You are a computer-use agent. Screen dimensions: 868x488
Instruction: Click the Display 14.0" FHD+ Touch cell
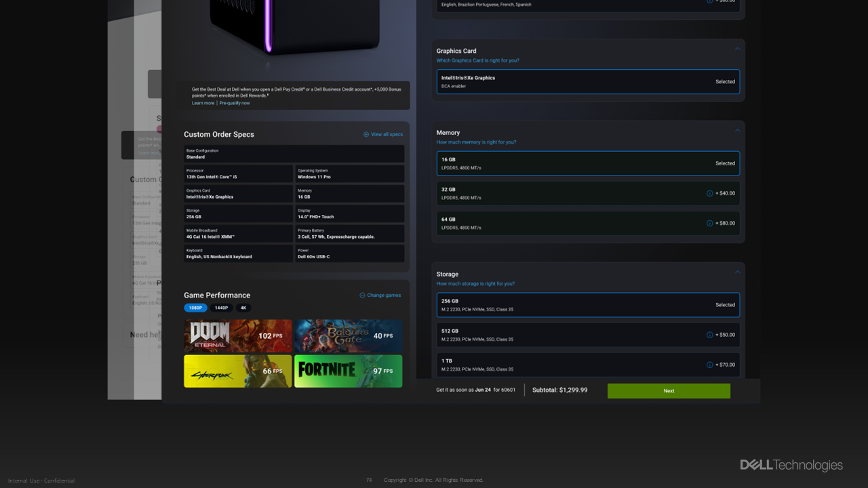[x=349, y=213]
